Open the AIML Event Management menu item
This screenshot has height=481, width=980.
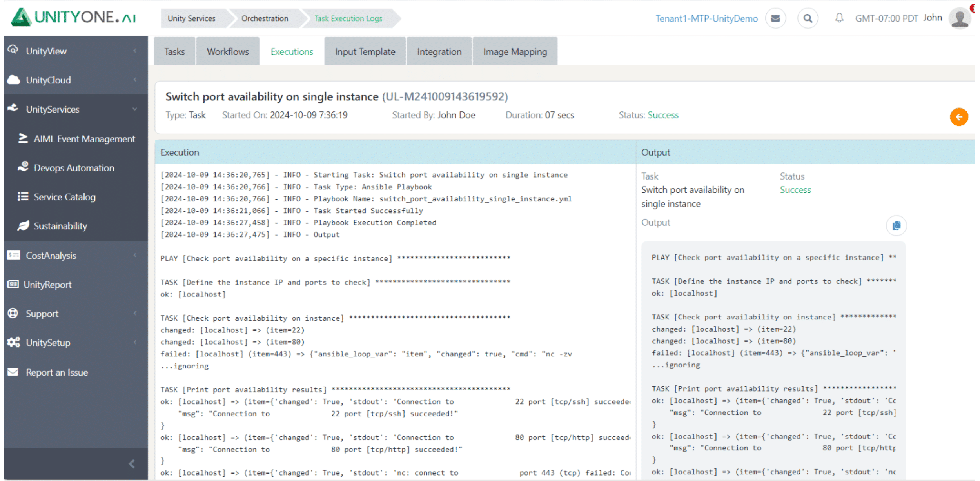tap(84, 139)
